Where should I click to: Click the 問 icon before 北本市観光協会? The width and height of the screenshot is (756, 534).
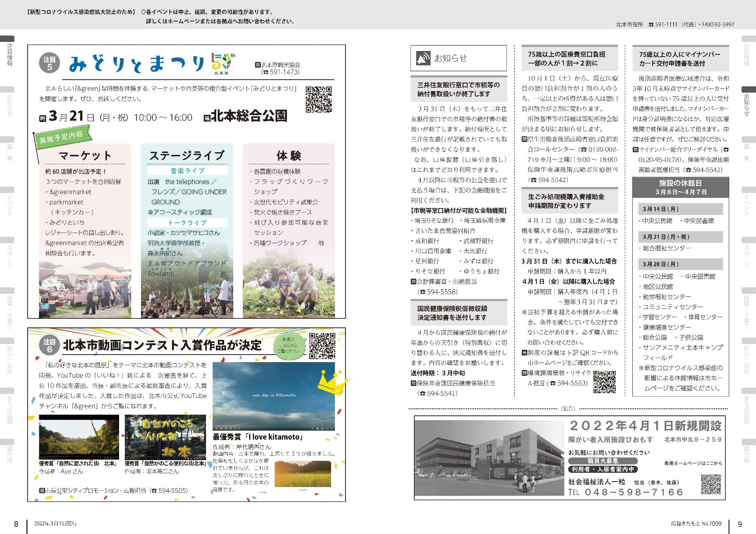(258, 65)
